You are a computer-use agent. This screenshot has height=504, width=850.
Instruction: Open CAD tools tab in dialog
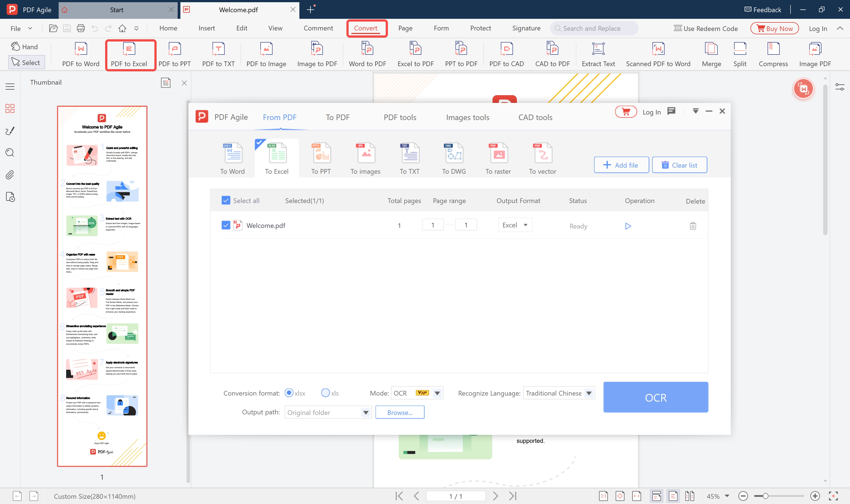[x=535, y=117]
